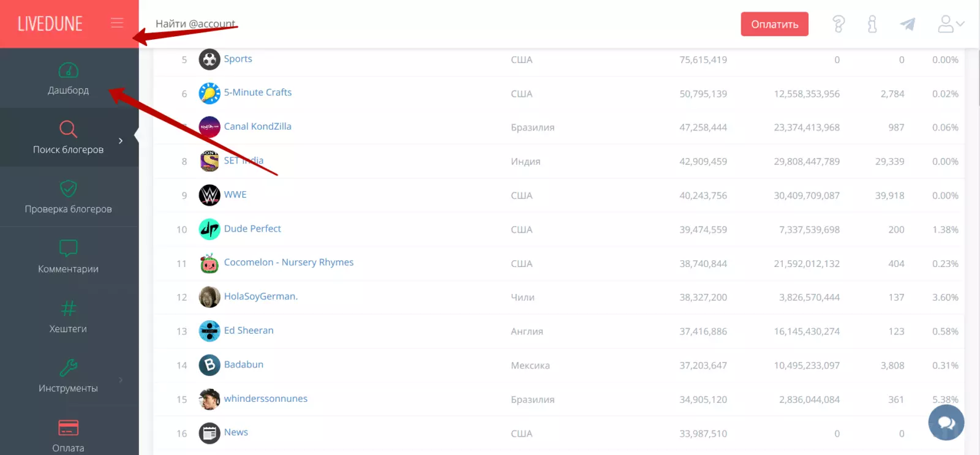The image size is (980, 455).
Task: Open the Sports channel link
Action: (x=238, y=59)
